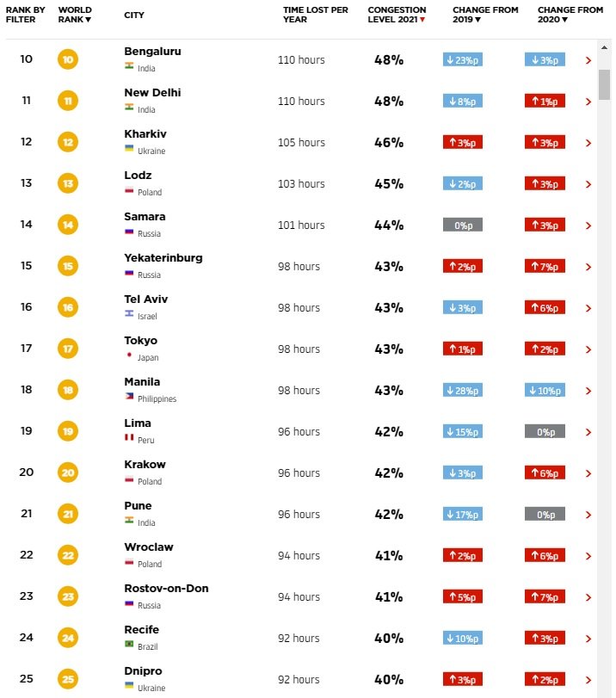Click the Brazil flag under Recife
The image size is (616, 698).
129,645
